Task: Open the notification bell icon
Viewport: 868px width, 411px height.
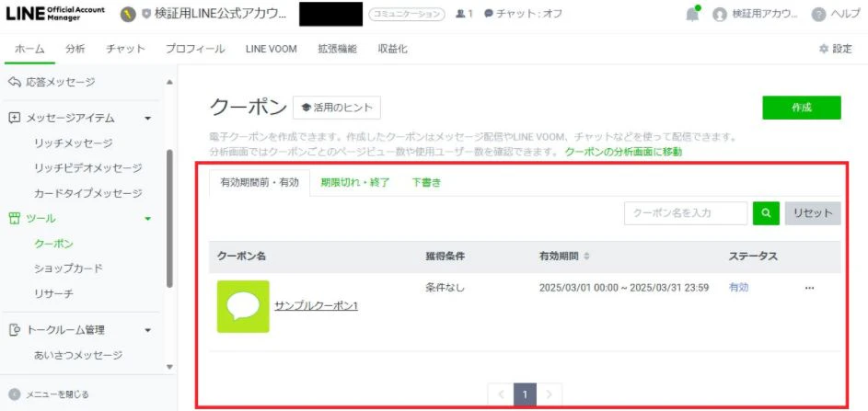Action: (692, 15)
